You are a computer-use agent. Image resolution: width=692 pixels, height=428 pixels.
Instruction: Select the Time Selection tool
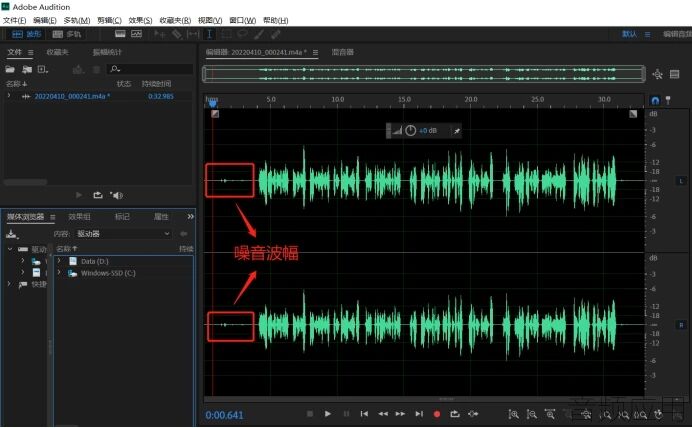210,34
